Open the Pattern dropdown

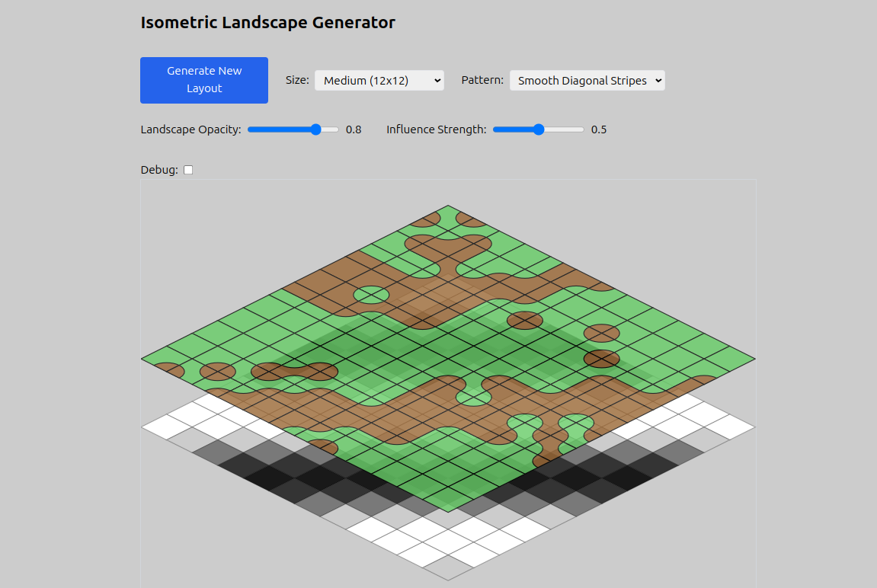587,81
